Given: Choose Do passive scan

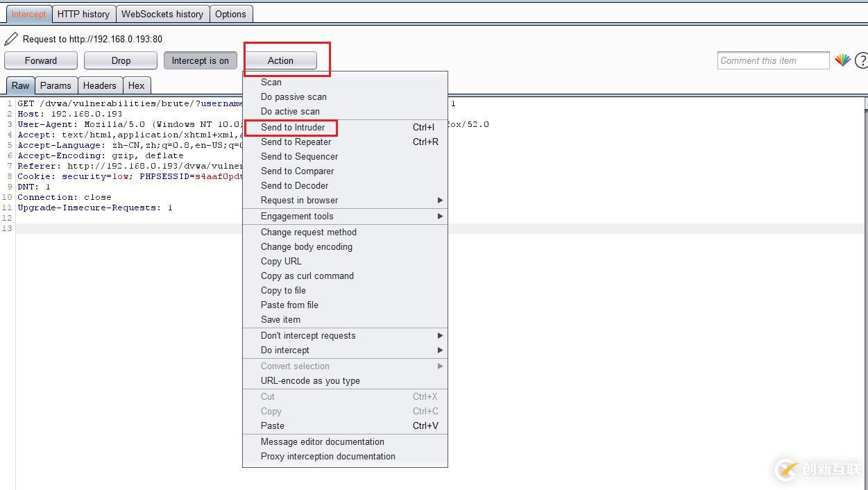Looking at the screenshot, I should [x=345, y=96].
